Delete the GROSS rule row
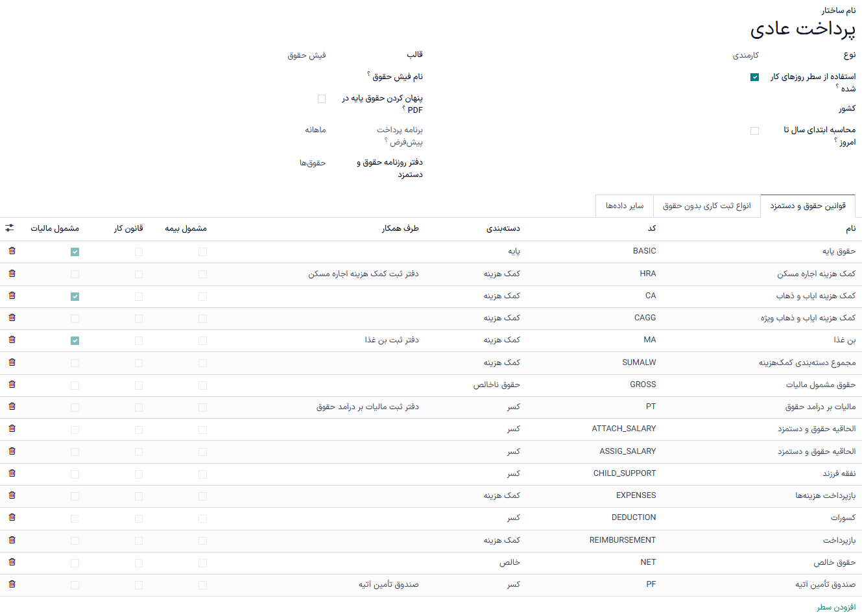The height and width of the screenshot is (616, 862). point(12,384)
